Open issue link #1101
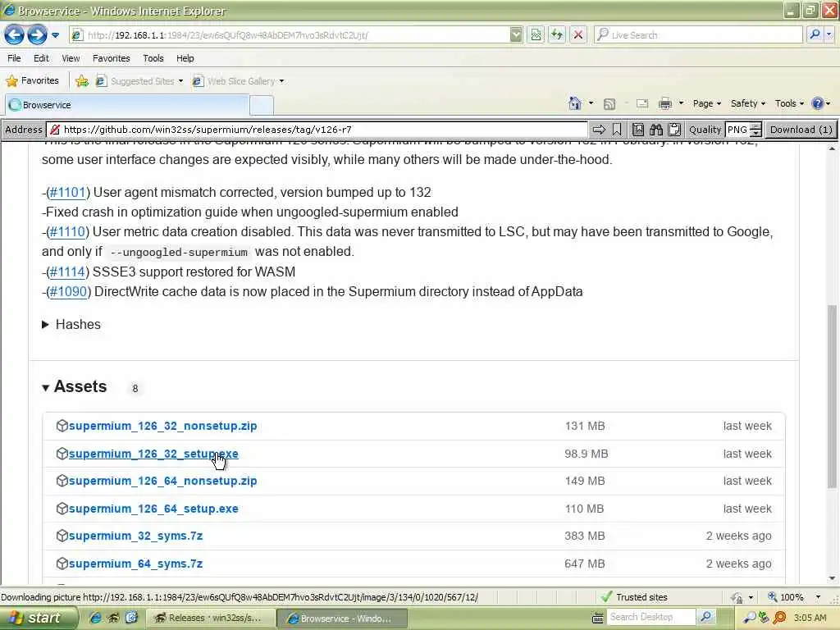This screenshot has width=840, height=630. [67, 192]
